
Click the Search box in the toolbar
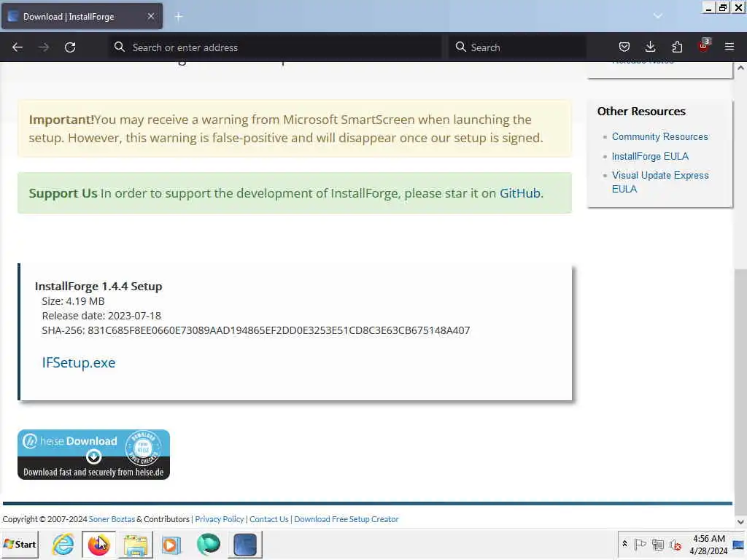click(x=517, y=47)
